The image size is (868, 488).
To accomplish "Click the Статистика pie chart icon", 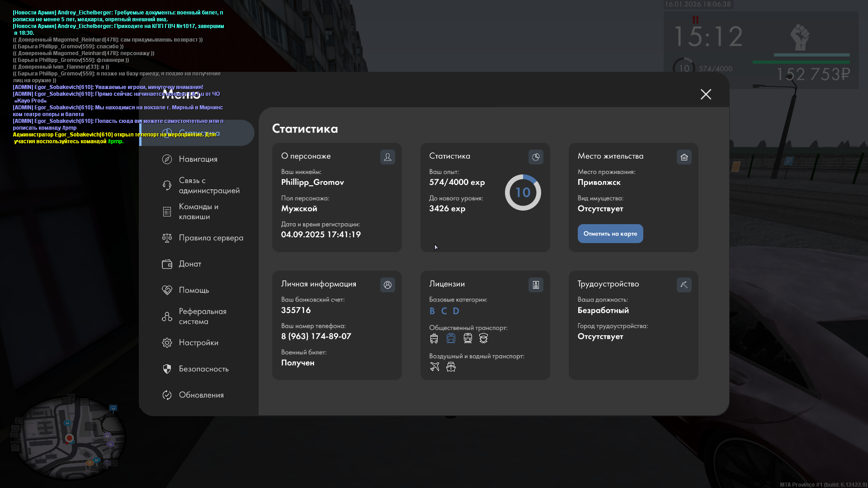I will [x=536, y=157].
